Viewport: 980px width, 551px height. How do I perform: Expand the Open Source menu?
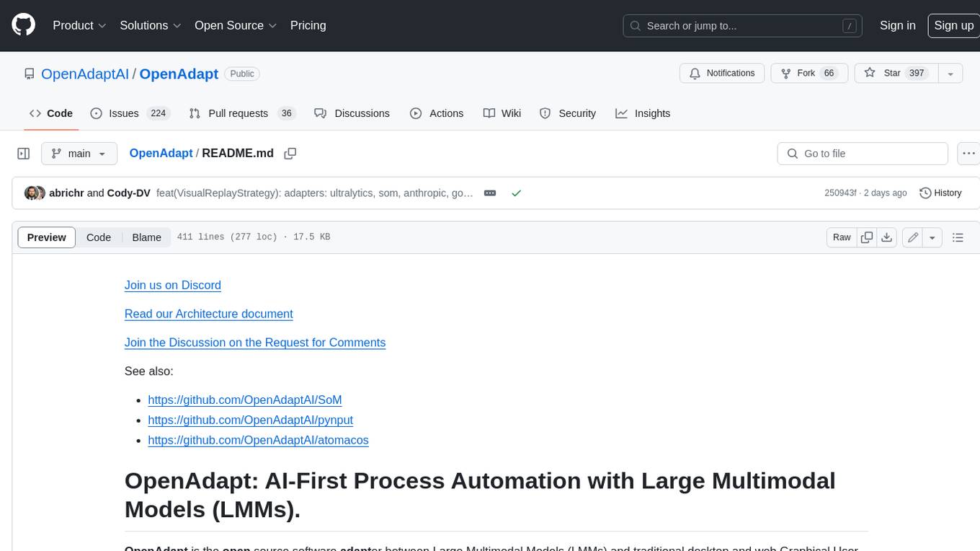[236, 25]
